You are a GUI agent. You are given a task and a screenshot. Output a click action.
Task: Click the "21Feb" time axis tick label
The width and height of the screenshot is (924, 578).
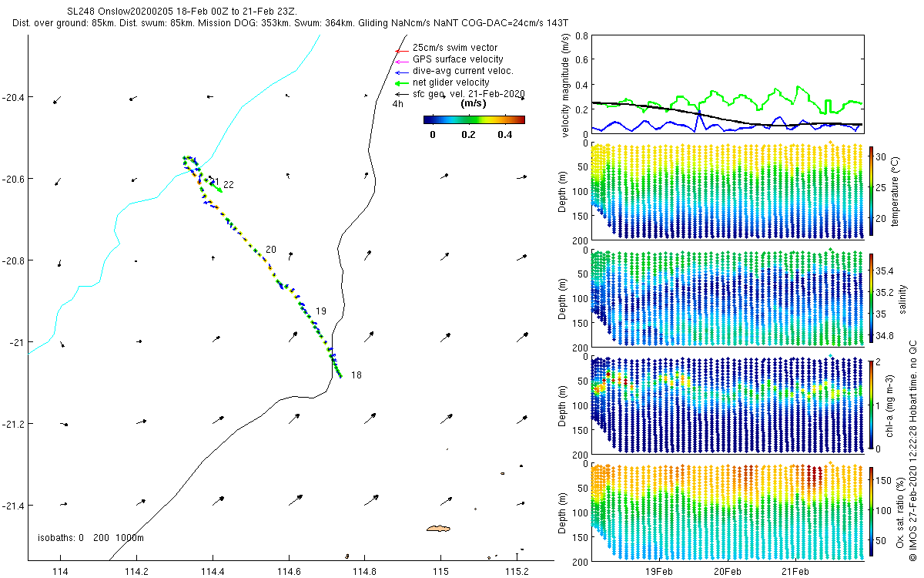coord(795,572)
